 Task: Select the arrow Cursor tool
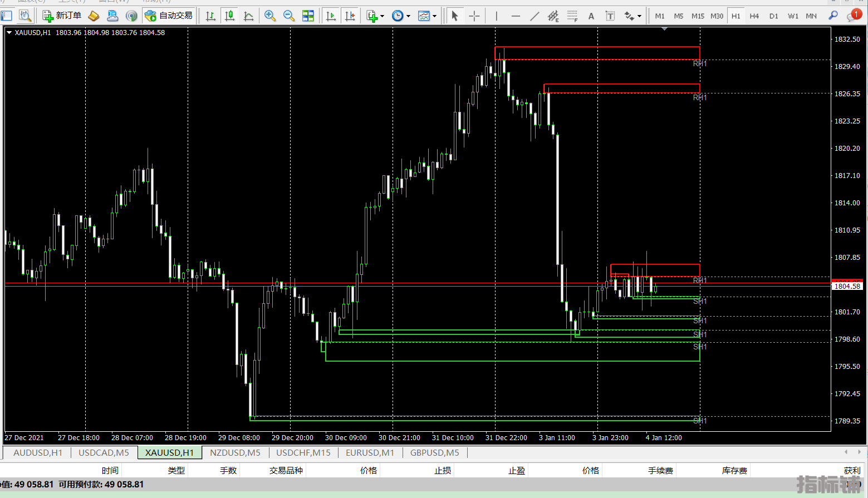pos(455,16)
